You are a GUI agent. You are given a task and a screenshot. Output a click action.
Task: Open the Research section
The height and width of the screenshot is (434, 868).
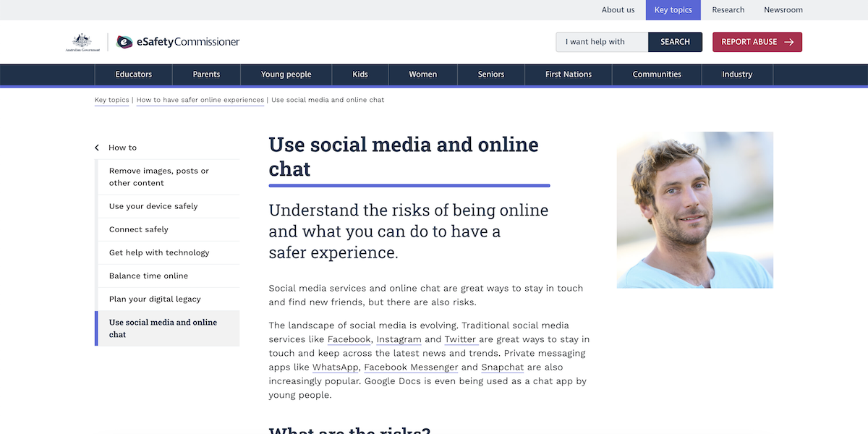728,9
